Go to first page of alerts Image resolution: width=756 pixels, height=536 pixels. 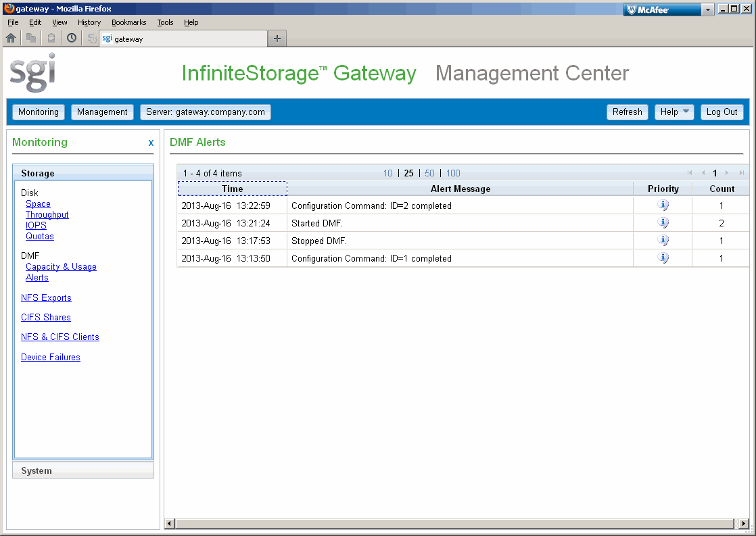[690, 173]
